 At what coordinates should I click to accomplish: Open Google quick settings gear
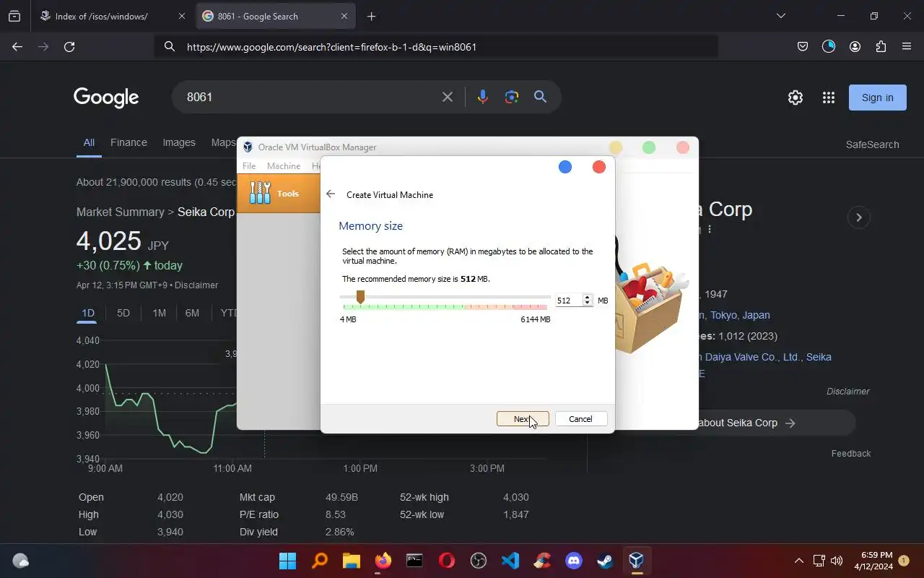pos(796,98)
